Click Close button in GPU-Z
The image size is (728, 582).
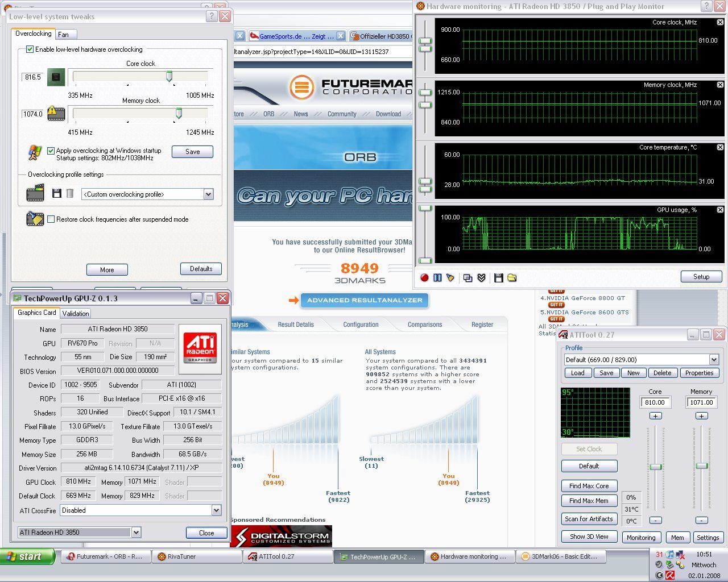(x=206, y=533)
